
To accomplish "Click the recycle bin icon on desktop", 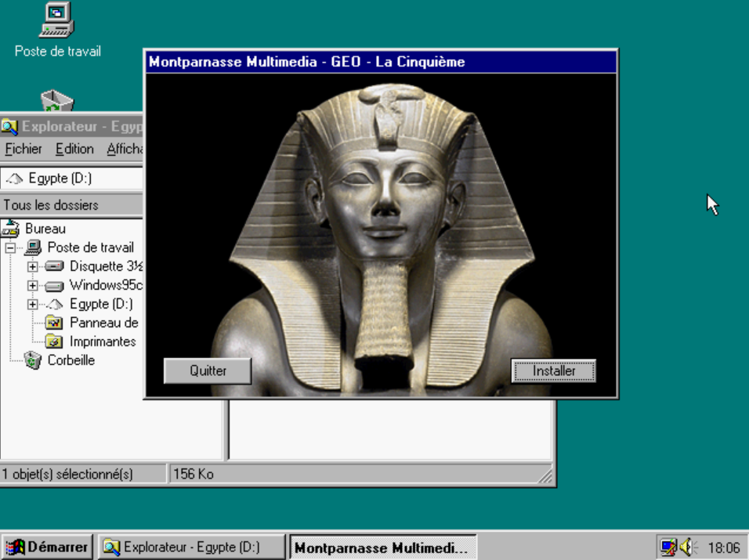I will [57, 100].
